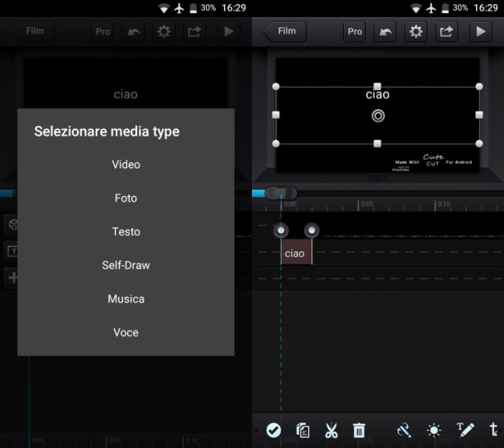Viewport: 504px width, 448px height.
Task: Tap the dimmed share icon in left screen
Action: [x=194, y=31]
